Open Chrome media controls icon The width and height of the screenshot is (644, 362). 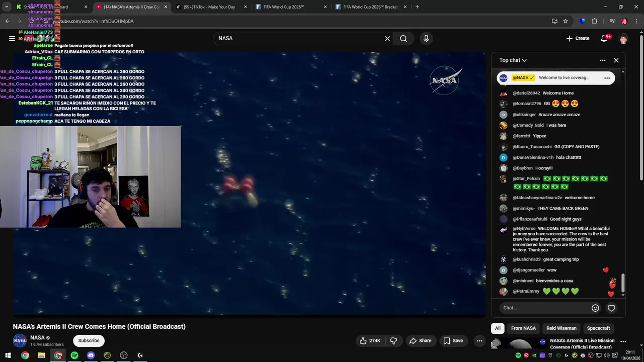612,21
